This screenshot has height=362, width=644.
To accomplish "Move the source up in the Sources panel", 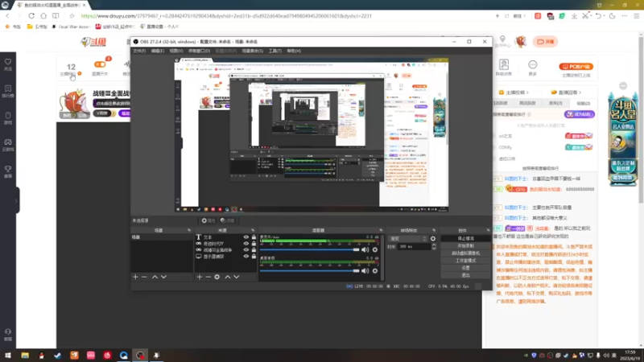I will (x=228, y=277).
